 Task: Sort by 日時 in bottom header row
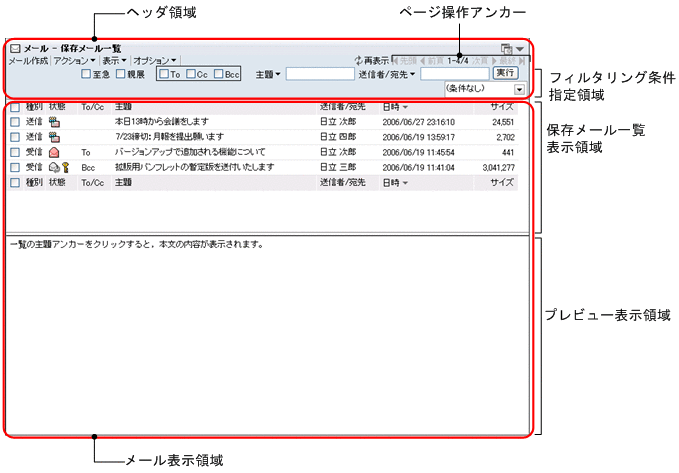(395, 183)
